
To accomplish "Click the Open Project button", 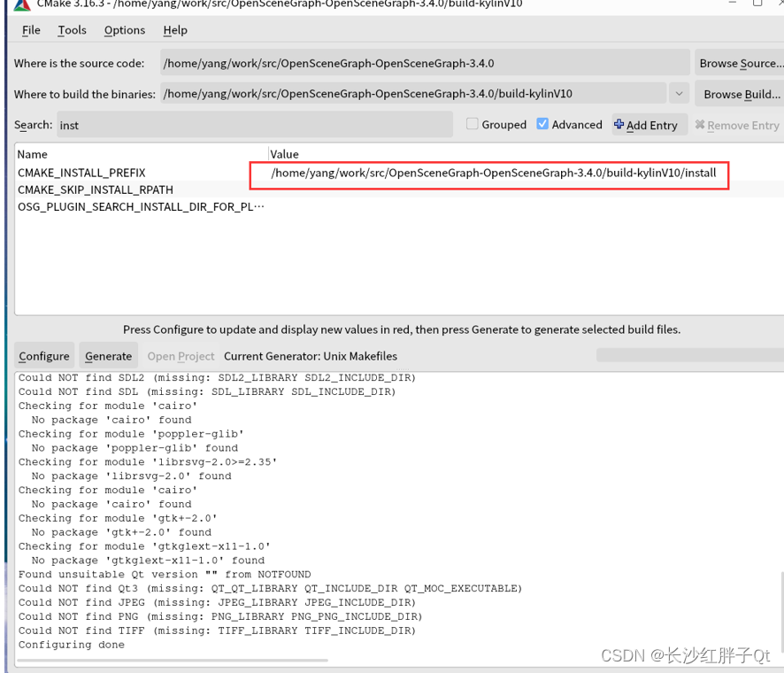I will (181, 356).
